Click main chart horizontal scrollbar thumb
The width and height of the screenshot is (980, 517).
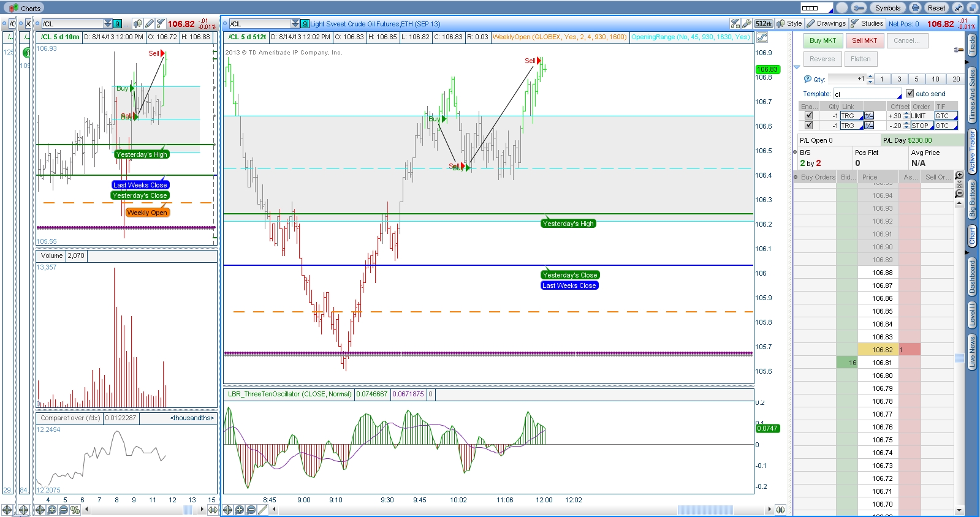pyautogui.click(x=705, y=510)
